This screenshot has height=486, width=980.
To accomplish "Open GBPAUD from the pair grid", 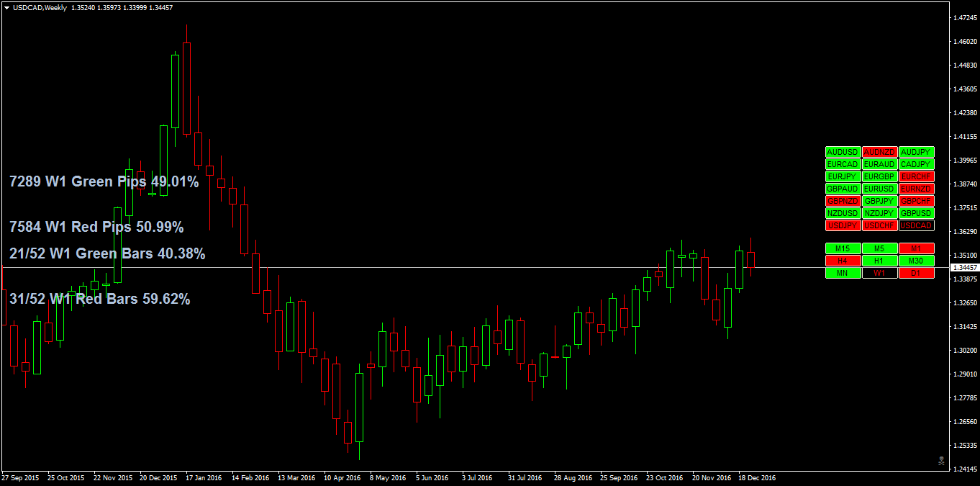I will point(843,189).
